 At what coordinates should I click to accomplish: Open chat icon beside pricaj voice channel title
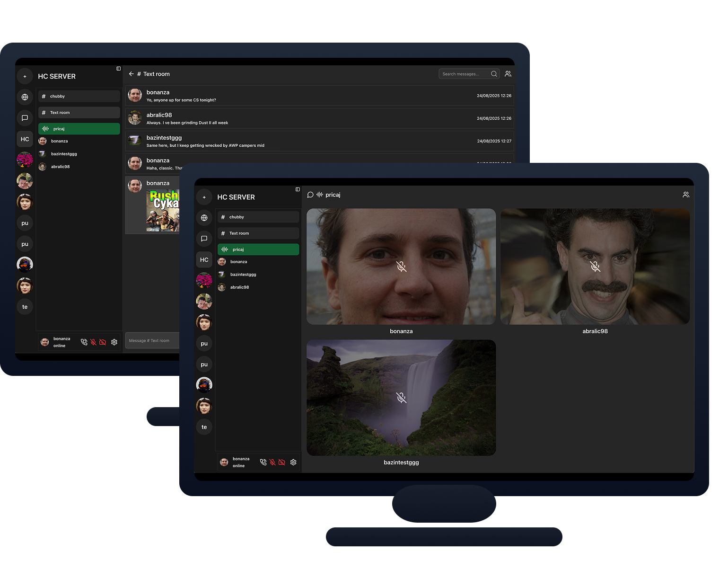pos(310,195)
